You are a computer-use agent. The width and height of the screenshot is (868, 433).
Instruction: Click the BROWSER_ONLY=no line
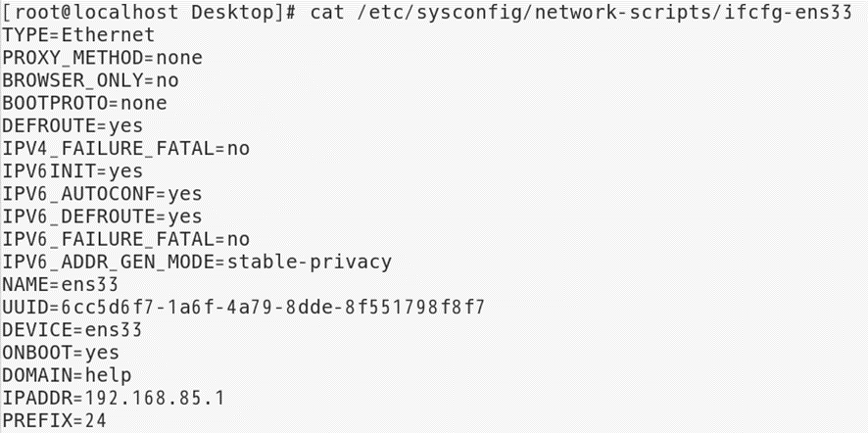click(x=90, y=81)
